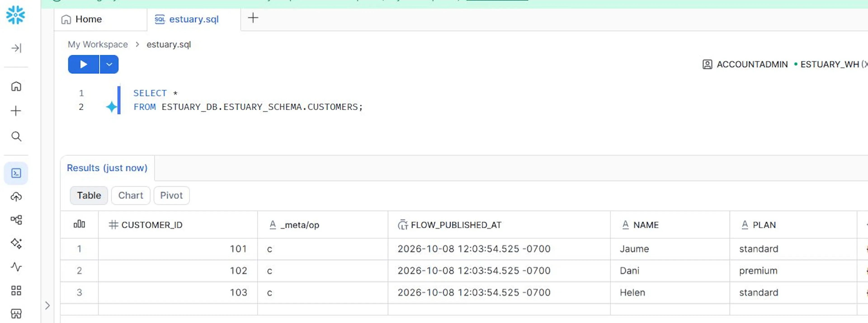Viewport: 868px width, 323px height.
Task: Select the cell containing Jaume
Action: (x=670, y=249)
